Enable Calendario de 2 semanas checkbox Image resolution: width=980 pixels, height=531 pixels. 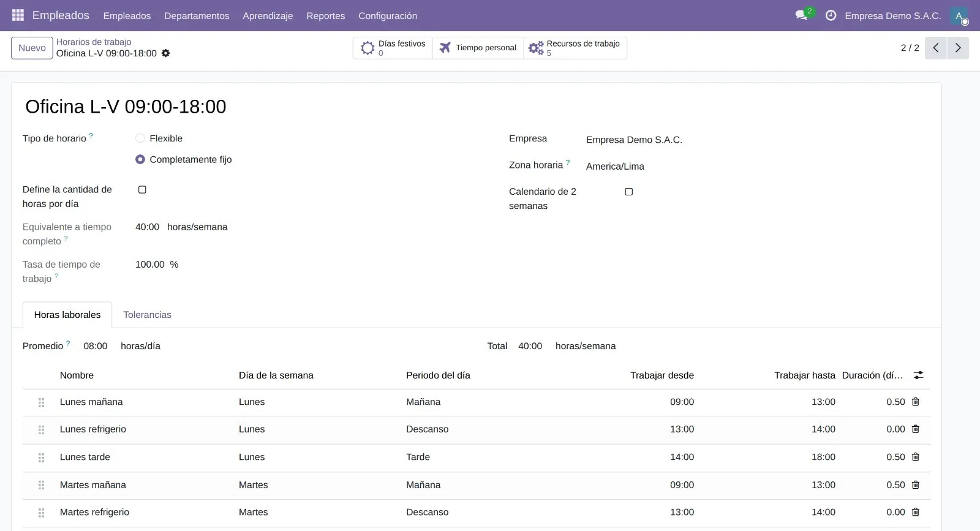pos(628,192)
